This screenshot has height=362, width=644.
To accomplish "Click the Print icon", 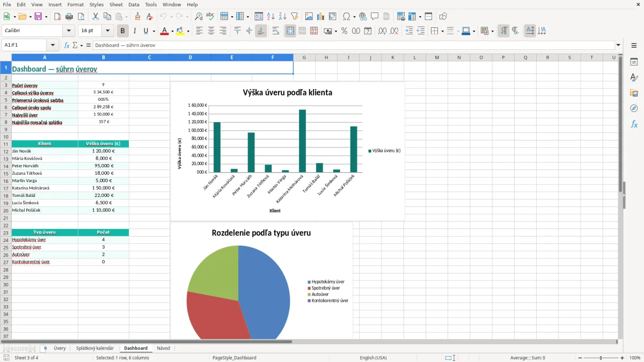I will 69,17.
